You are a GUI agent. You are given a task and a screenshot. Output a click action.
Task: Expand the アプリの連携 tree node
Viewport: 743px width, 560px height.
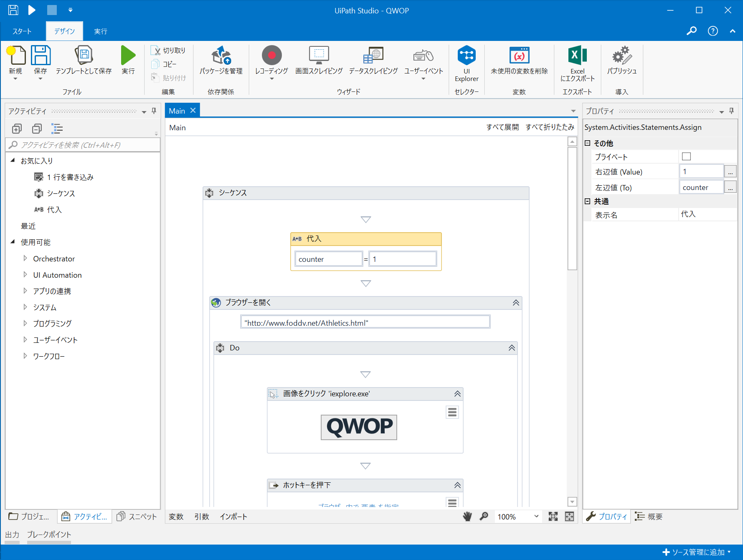pyautogui.click(x=25, y=291)
